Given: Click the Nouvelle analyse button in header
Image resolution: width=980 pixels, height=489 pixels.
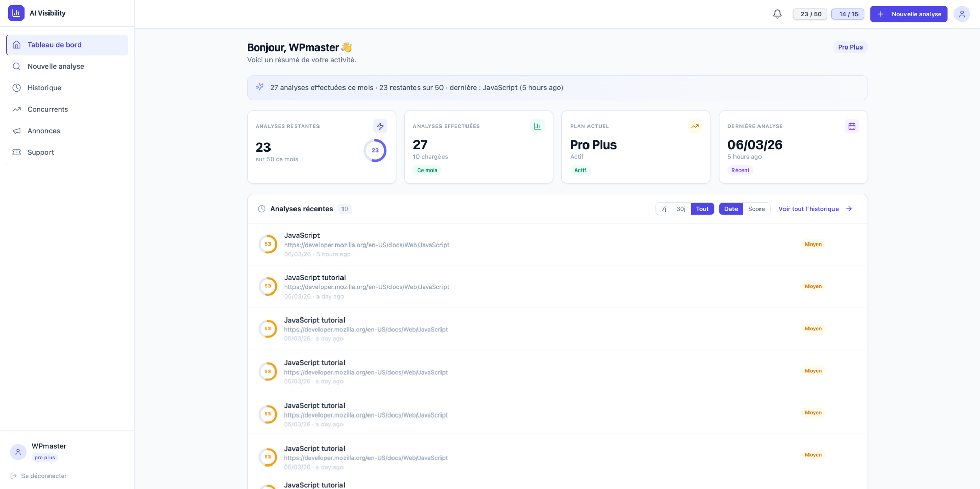Looking at the screenshot, I should click(x=909, y=14).
